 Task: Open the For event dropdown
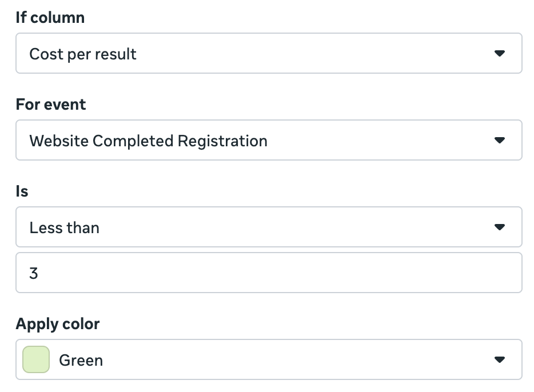tap(269, 140)
